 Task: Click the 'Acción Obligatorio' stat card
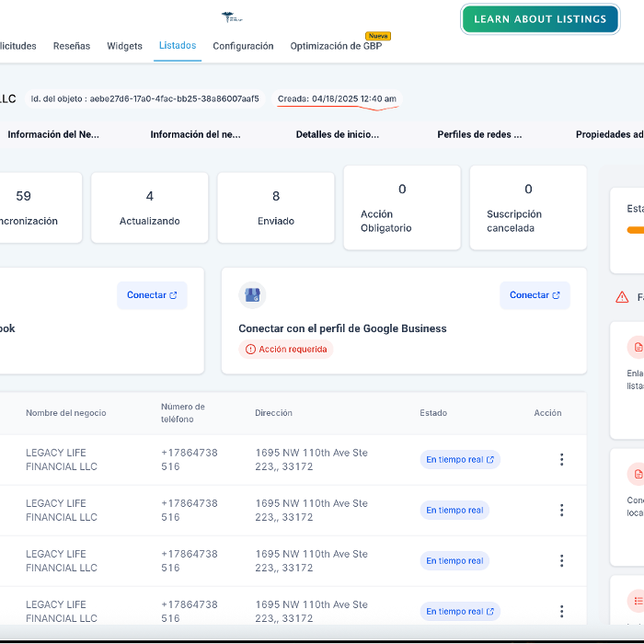[x=402, y=208]
